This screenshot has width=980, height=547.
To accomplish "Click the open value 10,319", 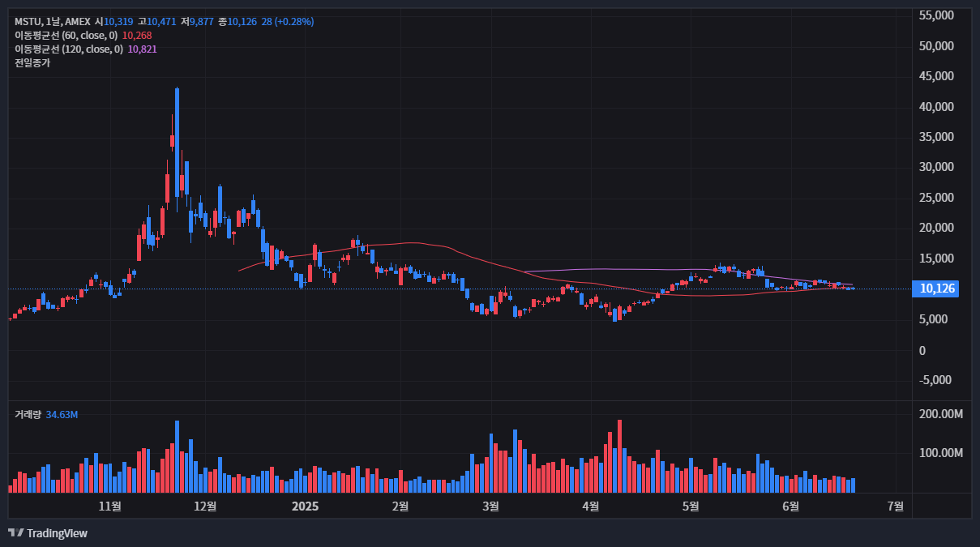I will click(x=118, y=22).
